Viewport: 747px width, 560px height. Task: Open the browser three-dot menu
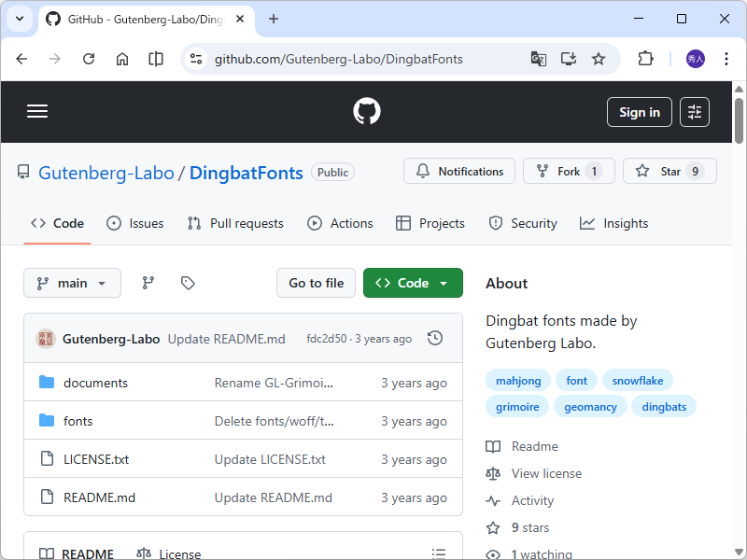[x=726, y=59]
